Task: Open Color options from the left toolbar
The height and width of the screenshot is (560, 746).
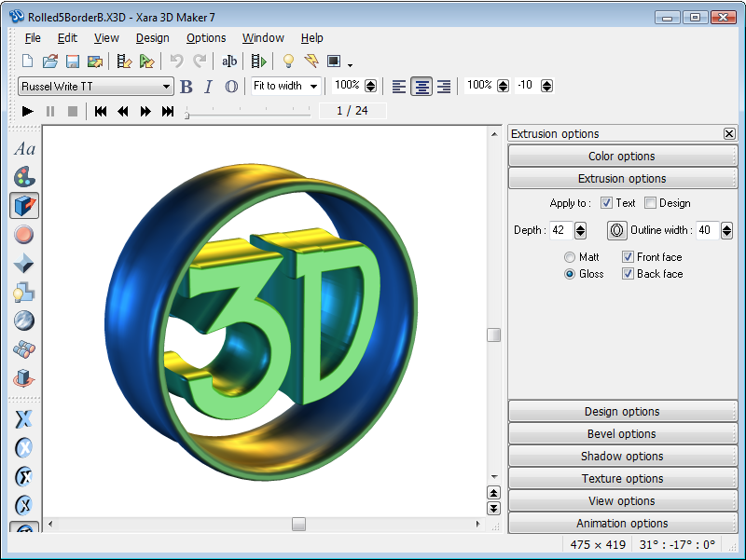Action: [x=23, y=176]
